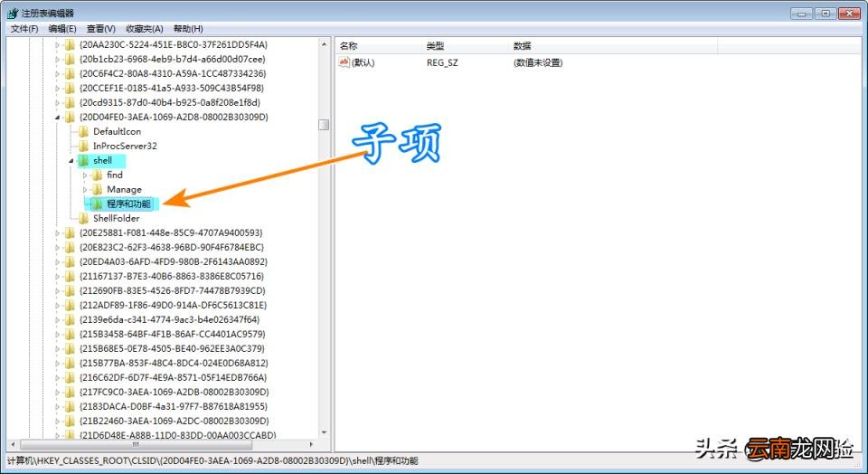868x474 pixels.
Task: Click the tree horizontal scrollbar right arrow
Action: tap(312, 445)
